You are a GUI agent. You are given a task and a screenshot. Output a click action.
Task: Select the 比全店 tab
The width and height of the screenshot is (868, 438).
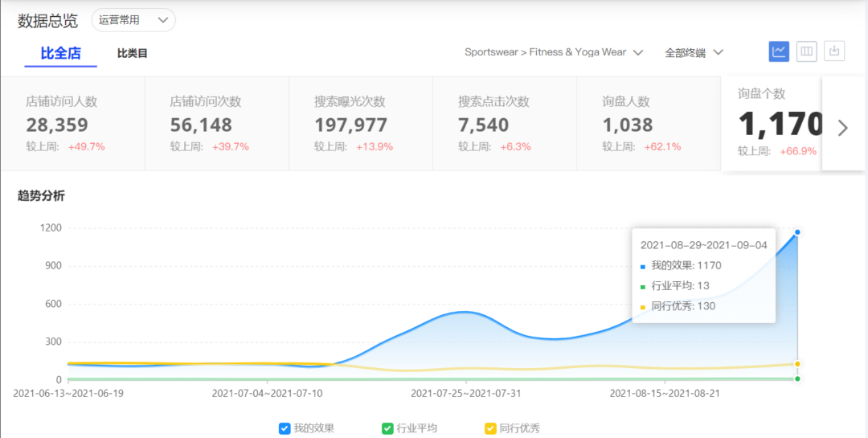click(x=61, y=54)
